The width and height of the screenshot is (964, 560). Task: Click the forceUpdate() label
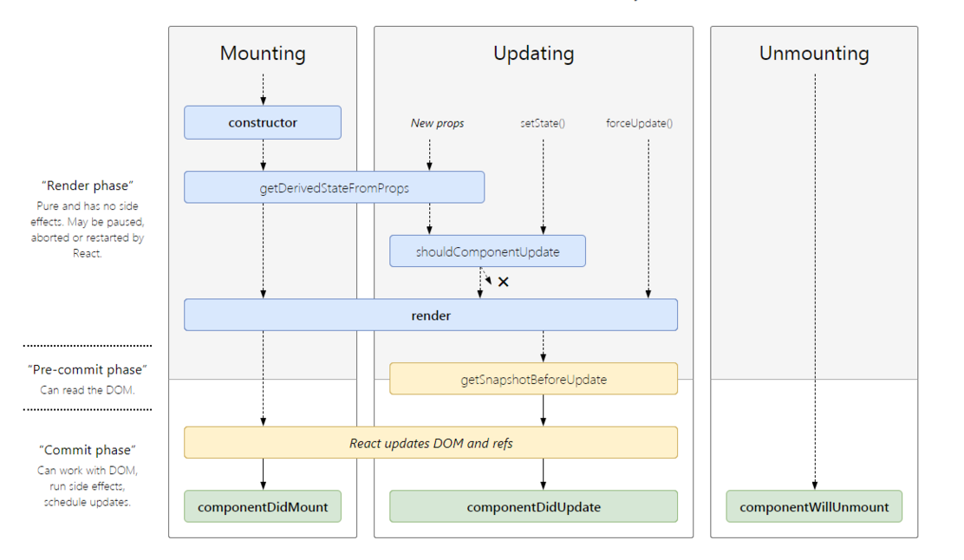640,123
